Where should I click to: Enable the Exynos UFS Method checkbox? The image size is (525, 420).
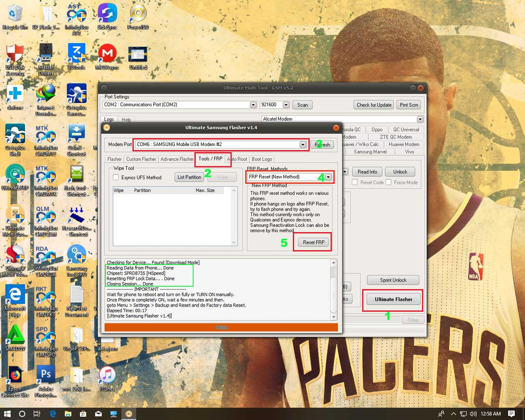click(116, 177)
